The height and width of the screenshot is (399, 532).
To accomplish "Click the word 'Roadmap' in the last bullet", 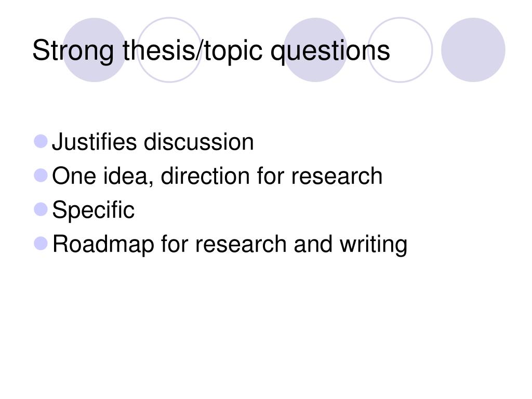I will tap(103, 245).
